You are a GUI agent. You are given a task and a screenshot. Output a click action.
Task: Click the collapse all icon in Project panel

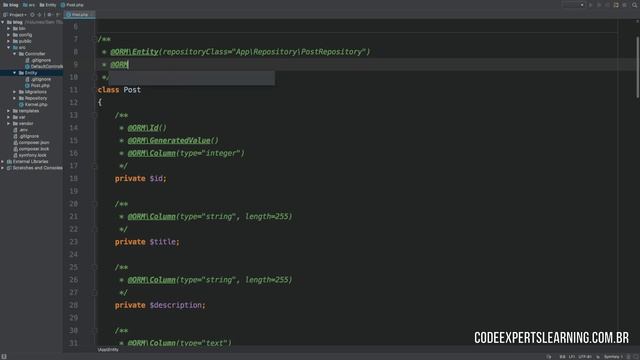(40, 15)
